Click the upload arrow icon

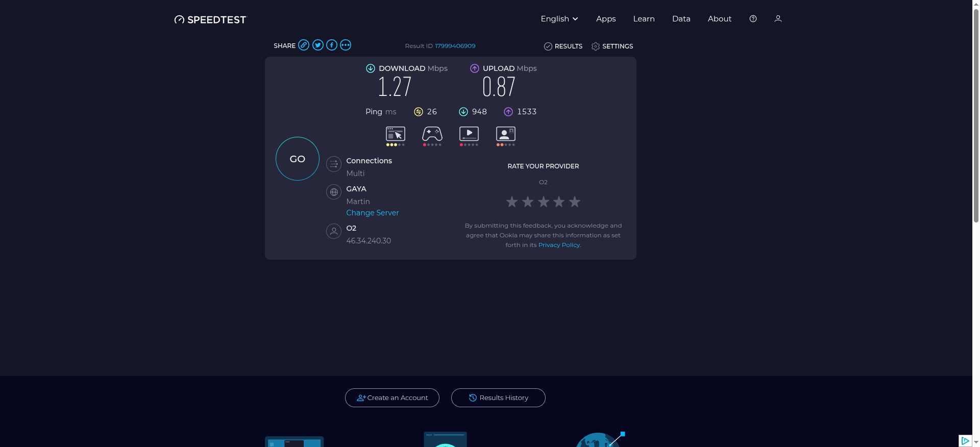point(475,68)
